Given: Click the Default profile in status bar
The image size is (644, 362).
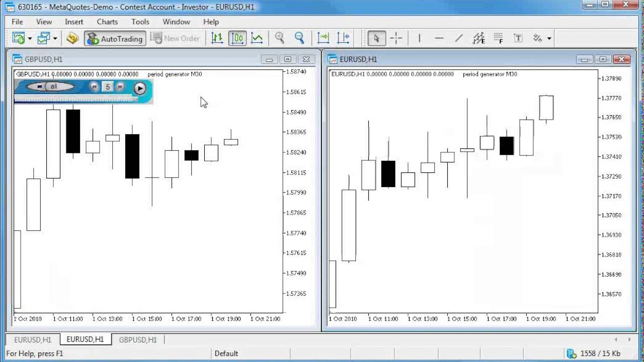Looking at the screenshot, I should [226, 353].
